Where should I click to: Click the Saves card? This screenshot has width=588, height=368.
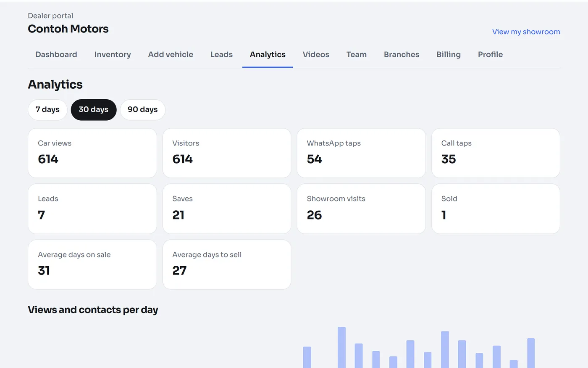tap(227, 209)
